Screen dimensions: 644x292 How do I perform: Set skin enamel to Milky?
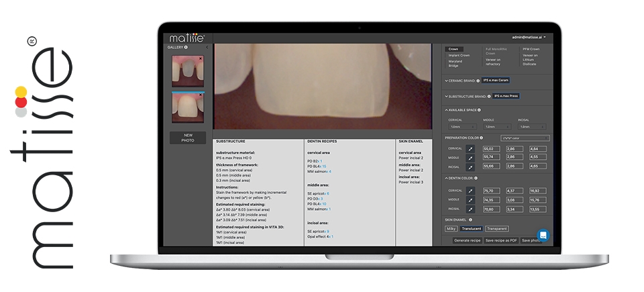coord(451,229)
